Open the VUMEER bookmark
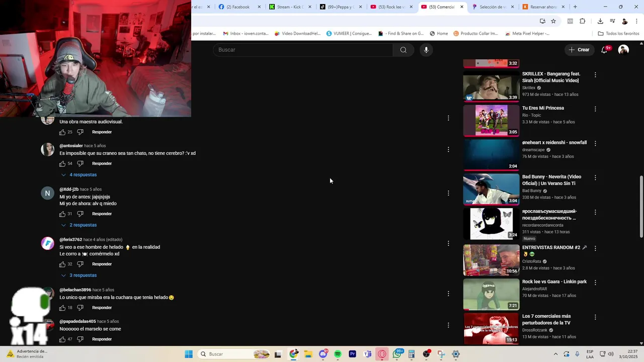 click(x=349, y=34)
